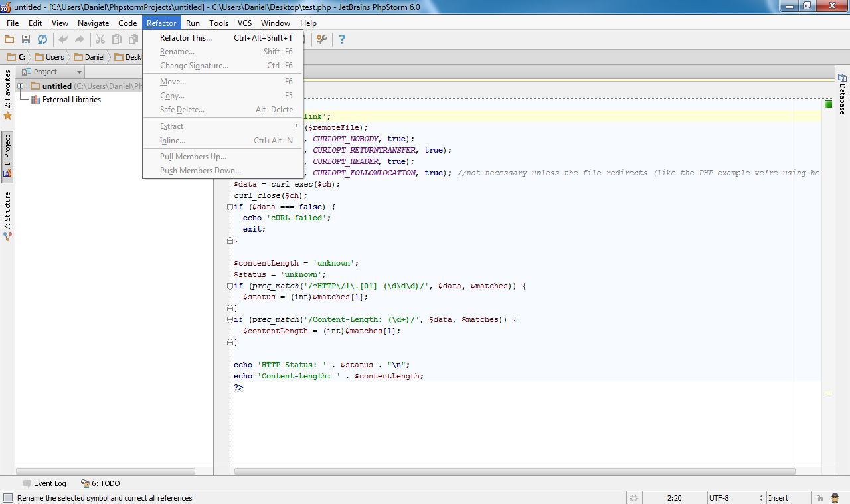Open Settings via the wrench toolbar icon

click(321, 40)
